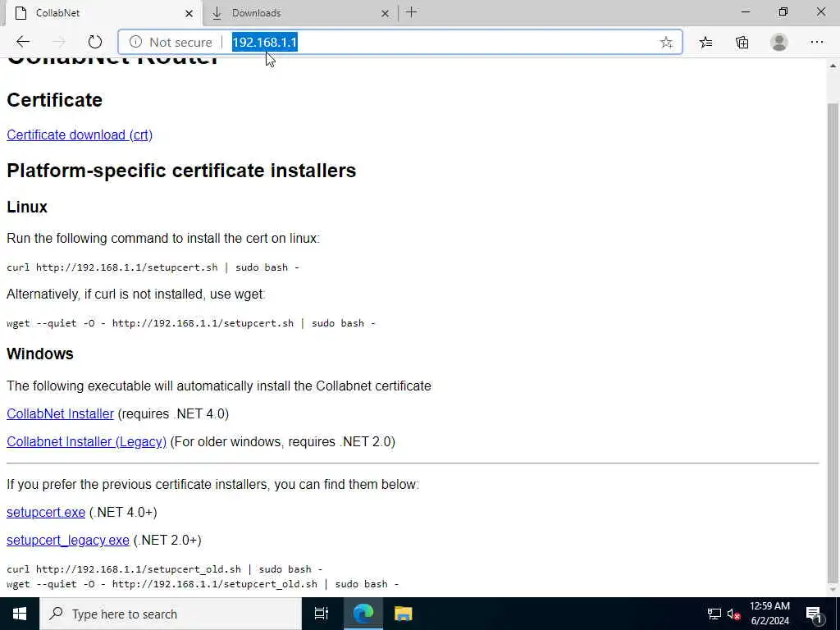This screenshot has width=840, height=630.
Task: Download the certificate (crt) link
Action: tap(80, 135)
